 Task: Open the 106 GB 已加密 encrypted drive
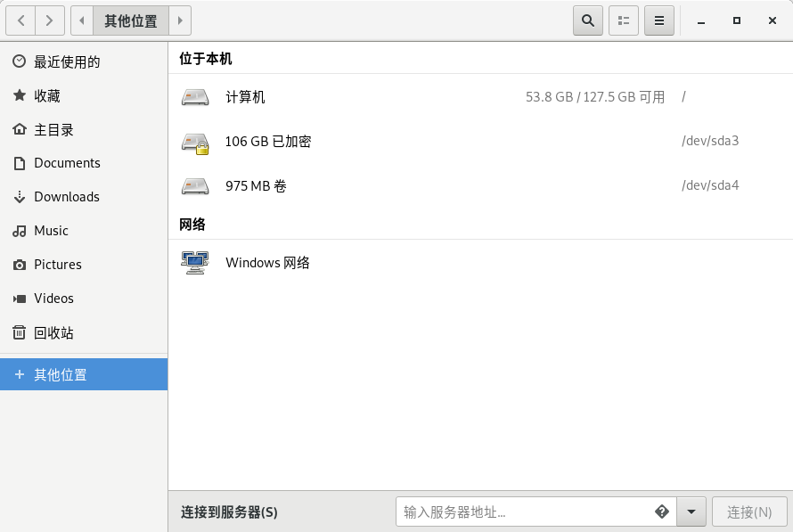267,142
